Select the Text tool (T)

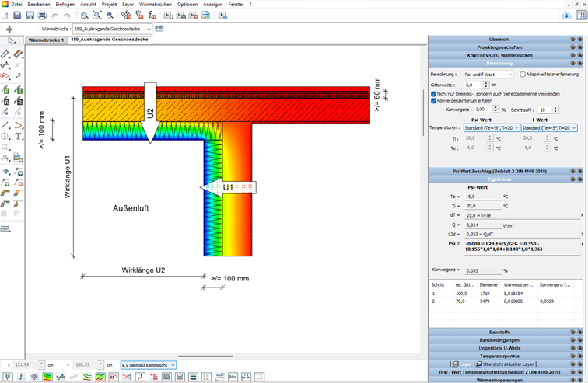tap(19, 137)
